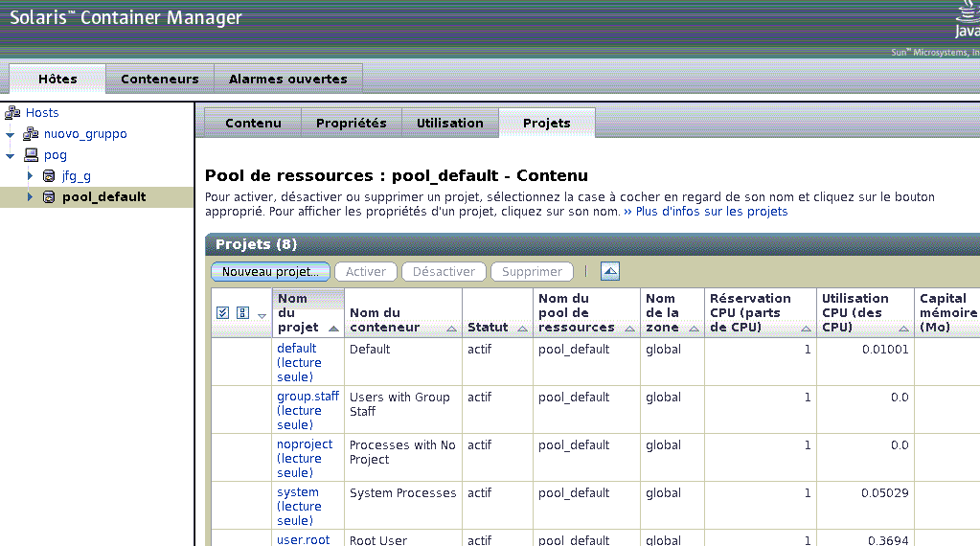Open the Alarmes ouvertes tab
The width and height of the screenshot is (980, 546).
click(x=288, y=79)
